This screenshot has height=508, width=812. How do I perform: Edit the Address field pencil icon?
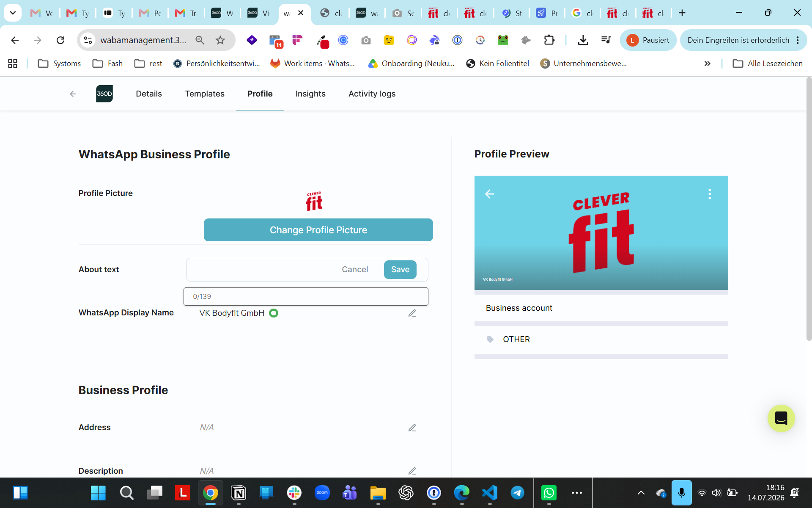tap(412, 428)
